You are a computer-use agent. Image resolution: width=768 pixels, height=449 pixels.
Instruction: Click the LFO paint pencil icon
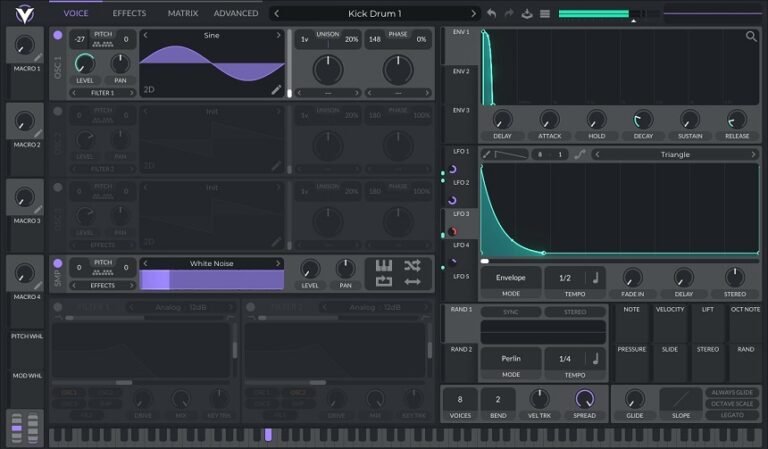point(486,155)
